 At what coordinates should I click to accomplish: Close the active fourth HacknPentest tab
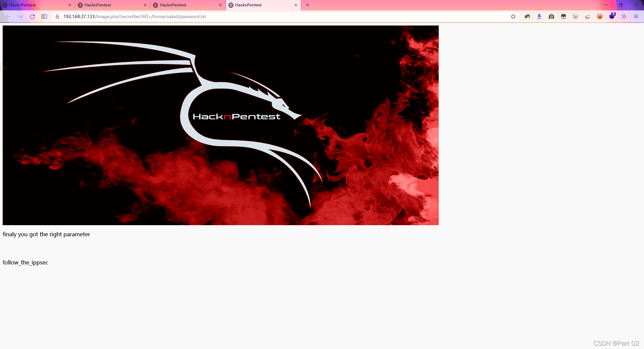pyautogui.click(x=296, y=5)
